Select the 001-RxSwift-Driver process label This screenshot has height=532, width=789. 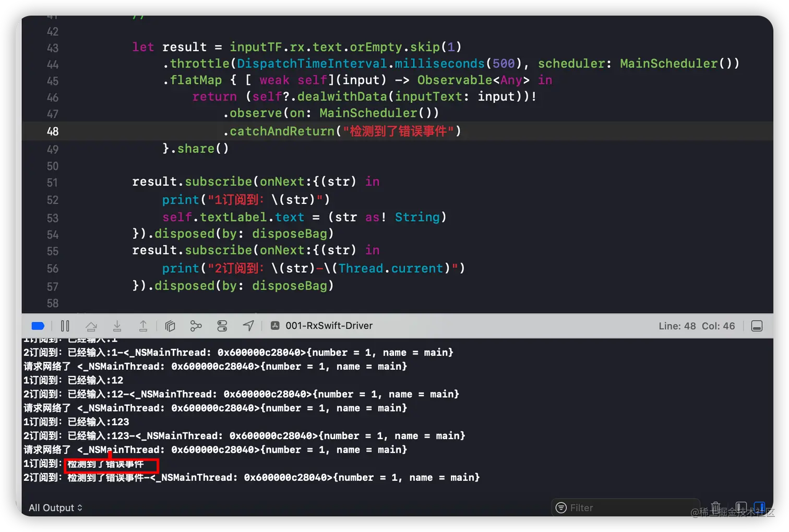[329, 325]
